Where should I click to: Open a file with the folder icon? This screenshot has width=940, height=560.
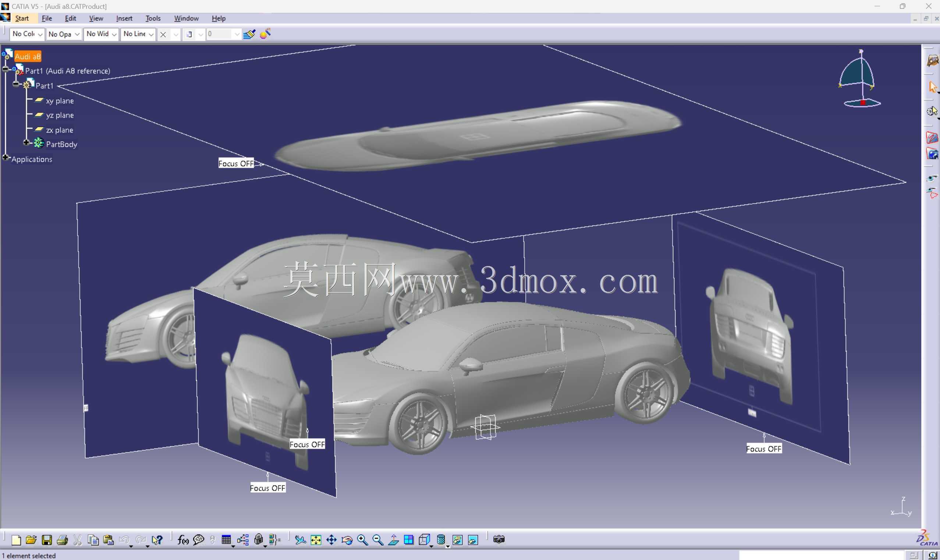(31, 540)
